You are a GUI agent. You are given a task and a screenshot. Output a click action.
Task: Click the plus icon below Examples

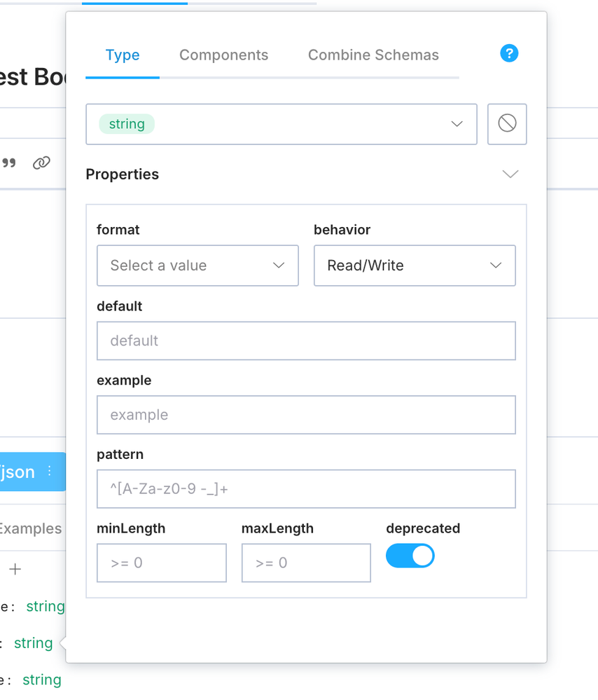15,569
